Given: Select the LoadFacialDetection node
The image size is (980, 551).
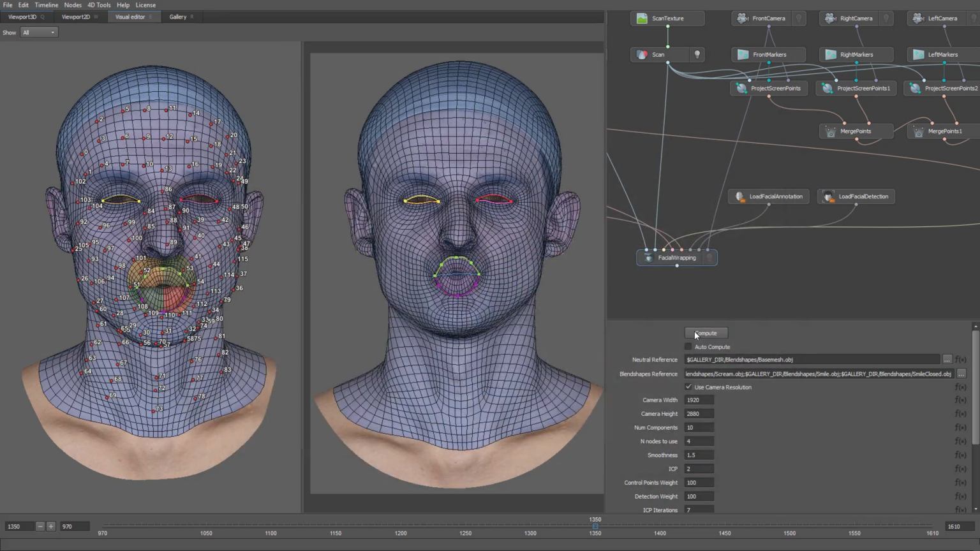Looking at the screenshot, I should click(x=856, y=196).
